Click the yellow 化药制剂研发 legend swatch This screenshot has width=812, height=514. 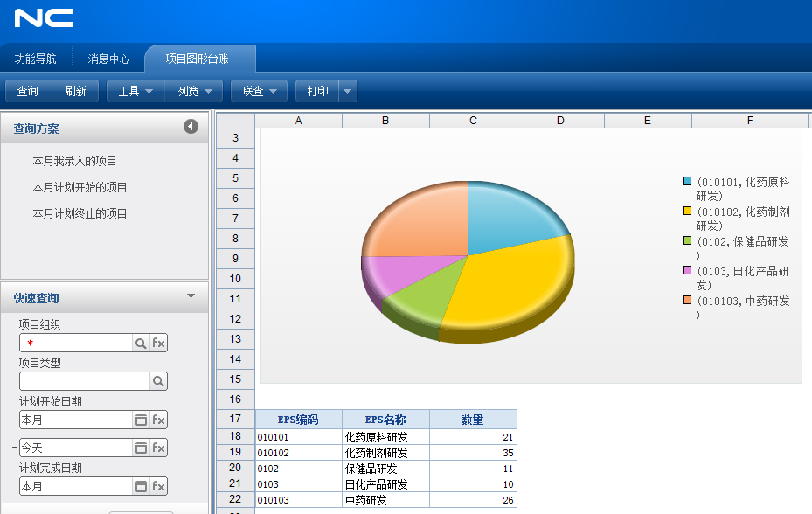[x=687, y=211]
